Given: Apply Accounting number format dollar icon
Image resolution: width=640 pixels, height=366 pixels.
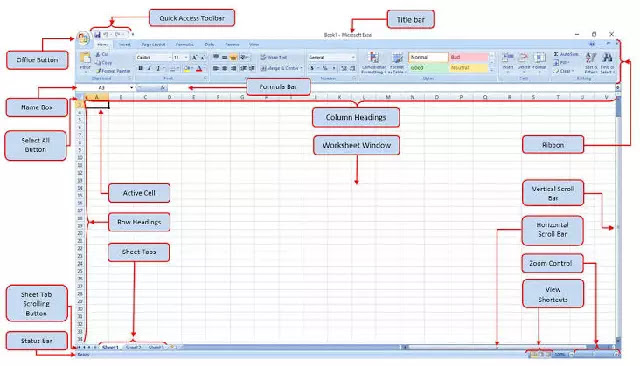Looking at the screenshot, I should click(x=312, y=68).
